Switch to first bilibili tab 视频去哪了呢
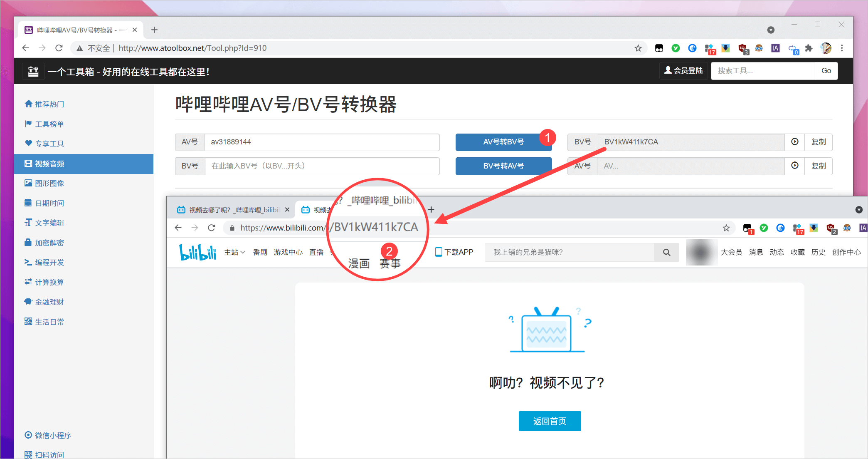This screenshot has width=868, height=459. tap(233, 210)
